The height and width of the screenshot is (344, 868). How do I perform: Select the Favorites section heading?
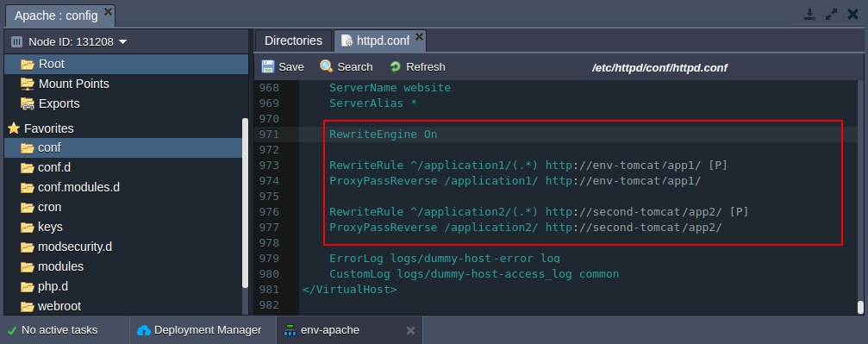coord(49,128)
